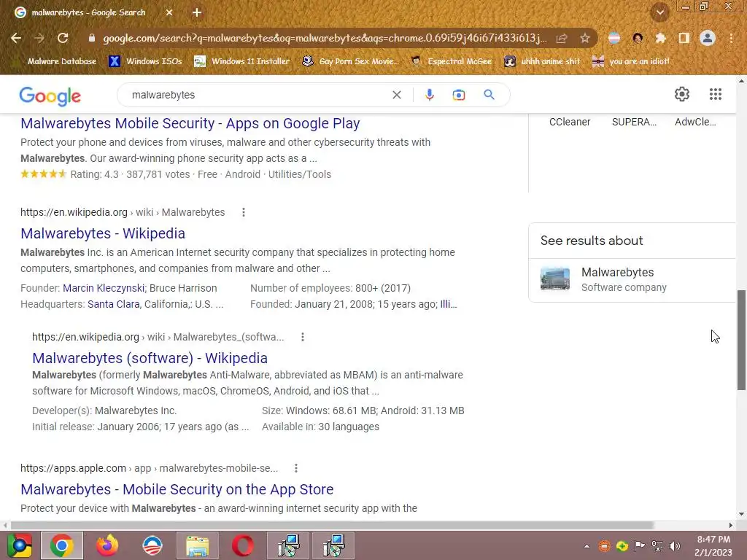Open the uhhh anime shit bookmark
The height and width of the screenshot is (560, 747).
(x=543, y=61)
